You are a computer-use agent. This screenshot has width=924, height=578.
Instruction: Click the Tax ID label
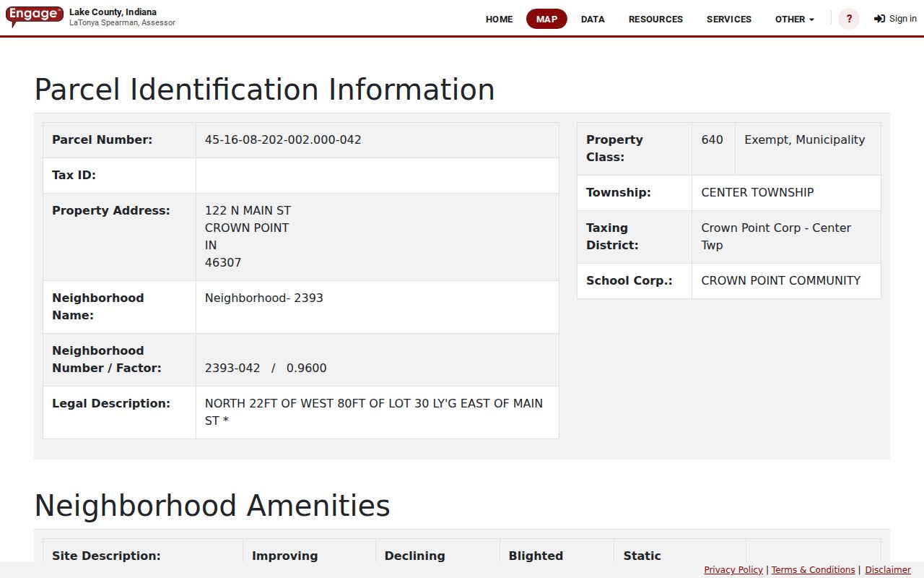[x=74, y=176]
